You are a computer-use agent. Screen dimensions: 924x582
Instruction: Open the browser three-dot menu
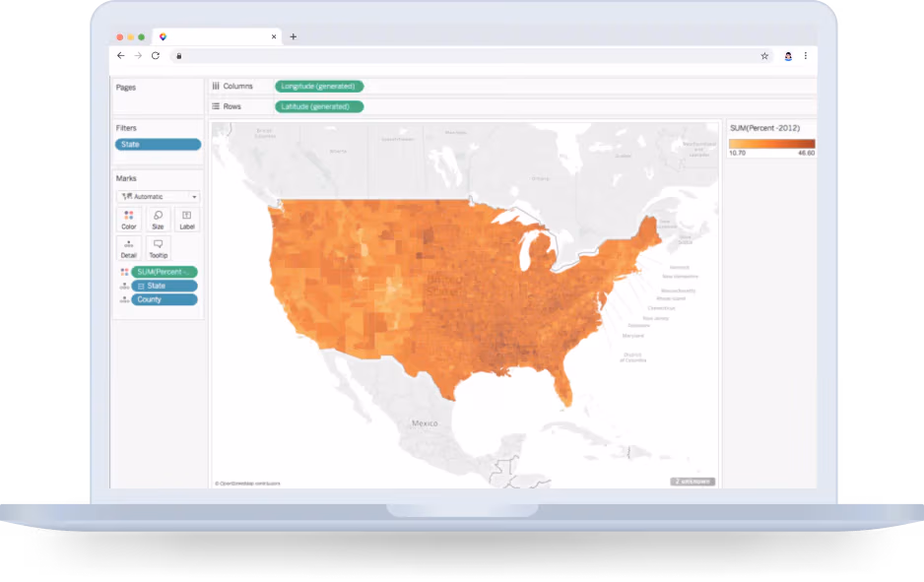pyautogui.click(x=806, y=56)
